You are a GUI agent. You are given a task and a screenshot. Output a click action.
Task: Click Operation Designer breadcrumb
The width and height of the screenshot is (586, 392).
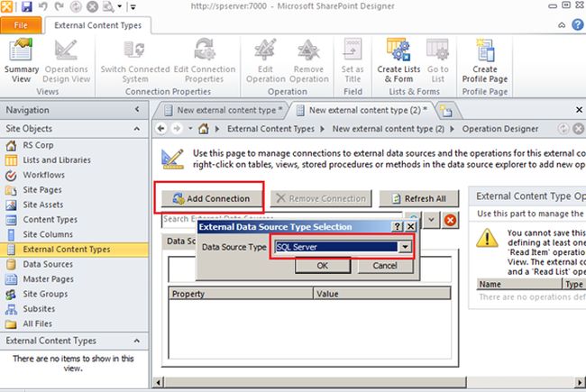[x=500, y=129]
